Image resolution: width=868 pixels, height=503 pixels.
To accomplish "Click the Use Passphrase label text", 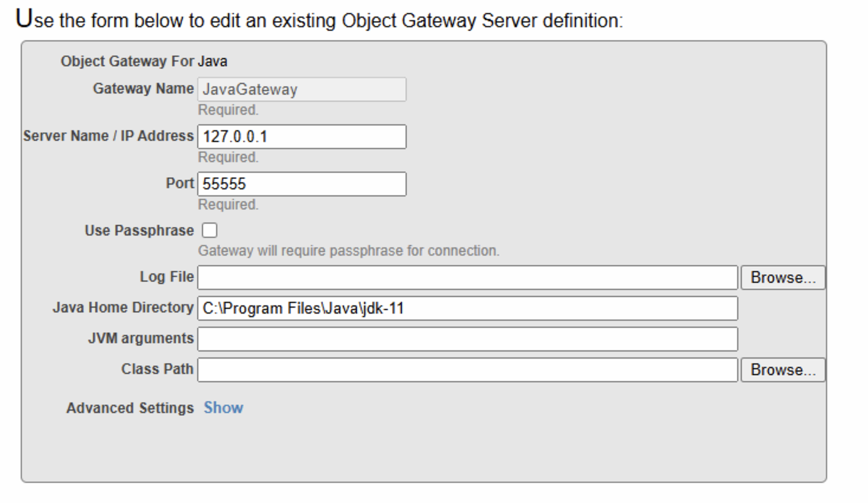I will coord(139,231).
